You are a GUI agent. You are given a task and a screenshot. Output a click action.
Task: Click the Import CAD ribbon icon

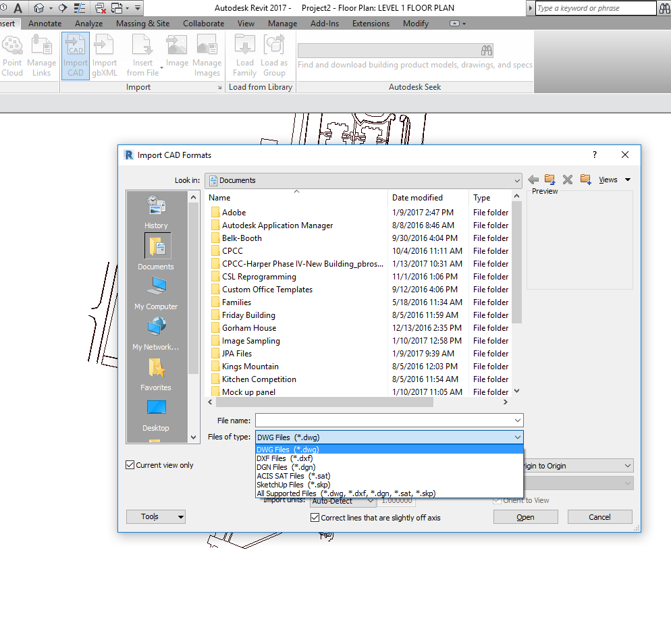76,56
